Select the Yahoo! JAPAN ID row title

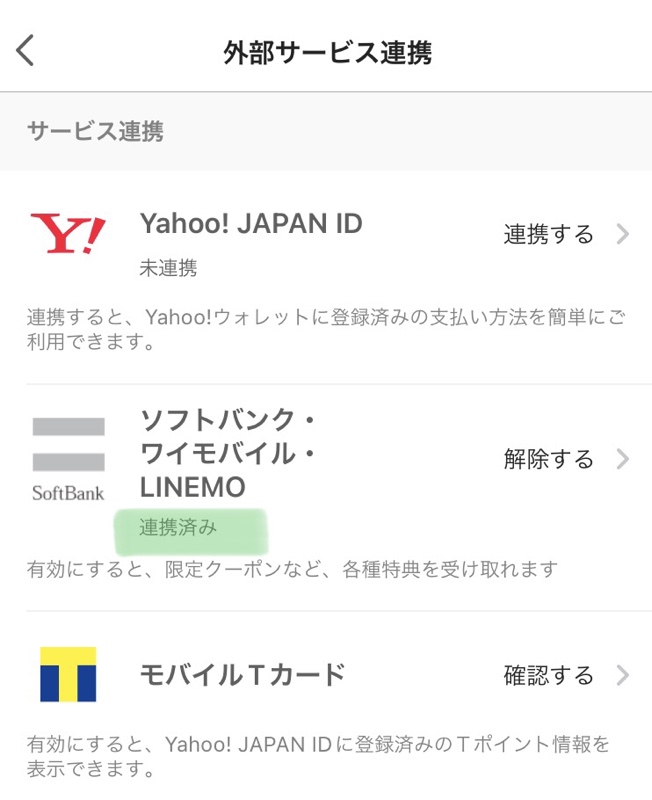point(251,223)
